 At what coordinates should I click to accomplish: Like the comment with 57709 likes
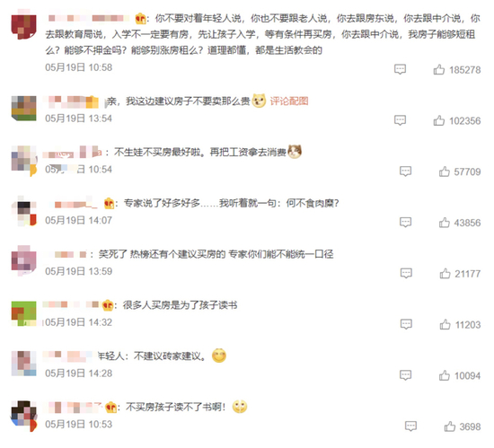pyautogui.click(x=445, y=171)
